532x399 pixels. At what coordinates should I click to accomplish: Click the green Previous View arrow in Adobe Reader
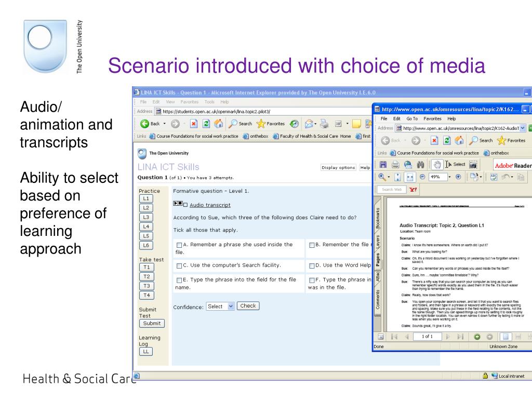tap(477, 337)
